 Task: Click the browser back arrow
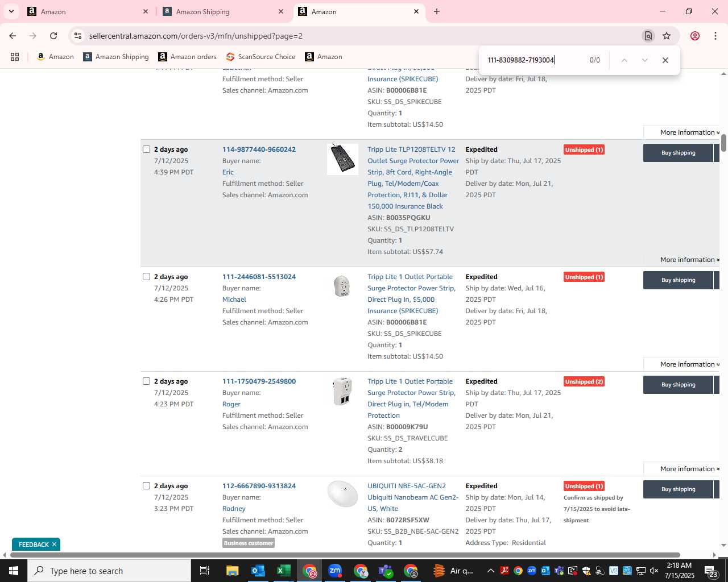click(x=13, y=36)
